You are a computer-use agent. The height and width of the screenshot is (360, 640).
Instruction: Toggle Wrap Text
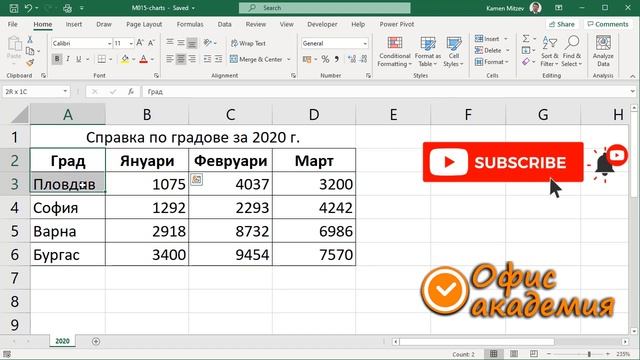[248, 43]
